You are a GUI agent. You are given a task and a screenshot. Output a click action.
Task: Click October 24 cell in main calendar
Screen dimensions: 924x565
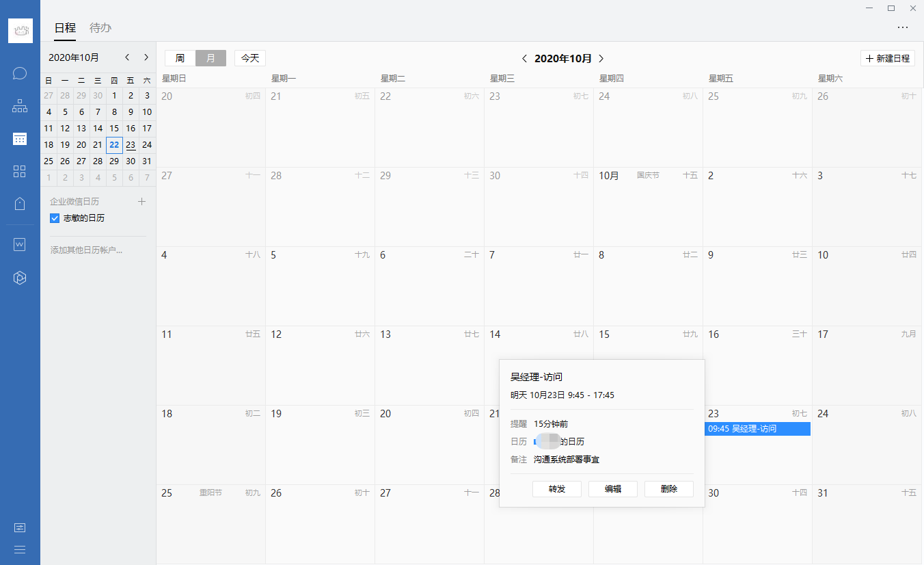pos(868,445)
